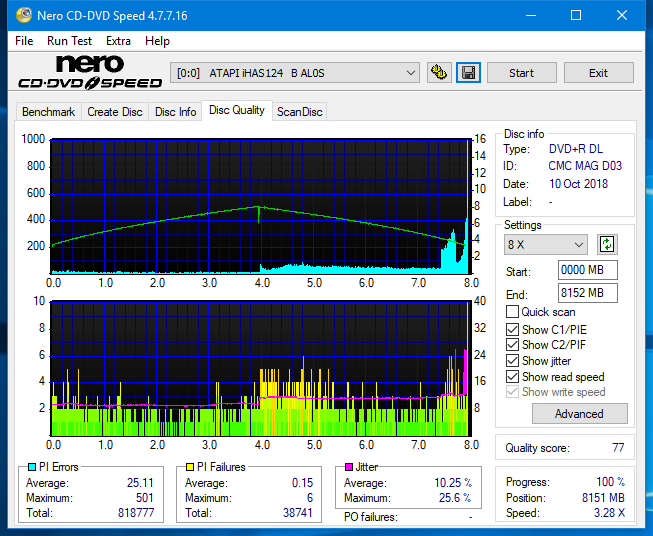Switch to the ScanDisc tab
The height and width of the screenshot is (536, 653).
pos(299,112)
